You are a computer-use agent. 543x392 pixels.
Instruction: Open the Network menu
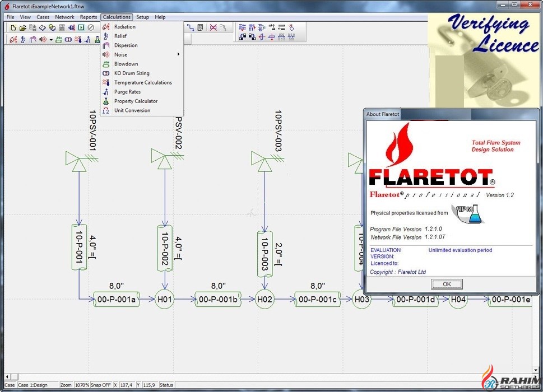pyautogui.click(x=65, y=17)
